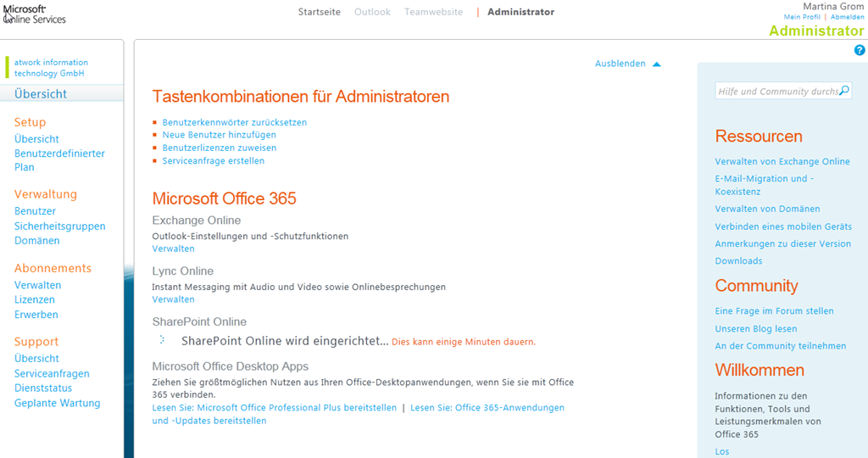Open atwork information technology GmbH link
This screenshot has width=868, height=458.
51,68
